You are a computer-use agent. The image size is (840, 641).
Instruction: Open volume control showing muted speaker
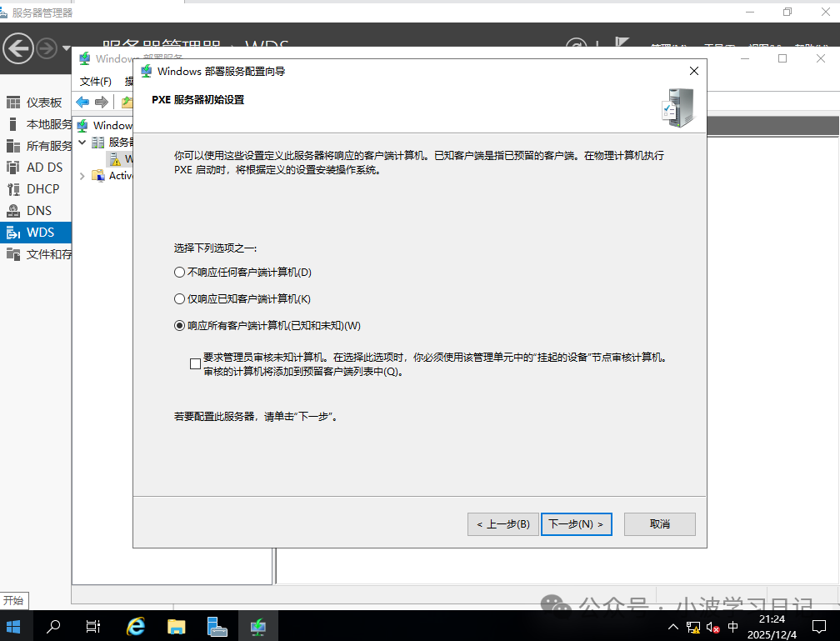click(x=711, y=626)
